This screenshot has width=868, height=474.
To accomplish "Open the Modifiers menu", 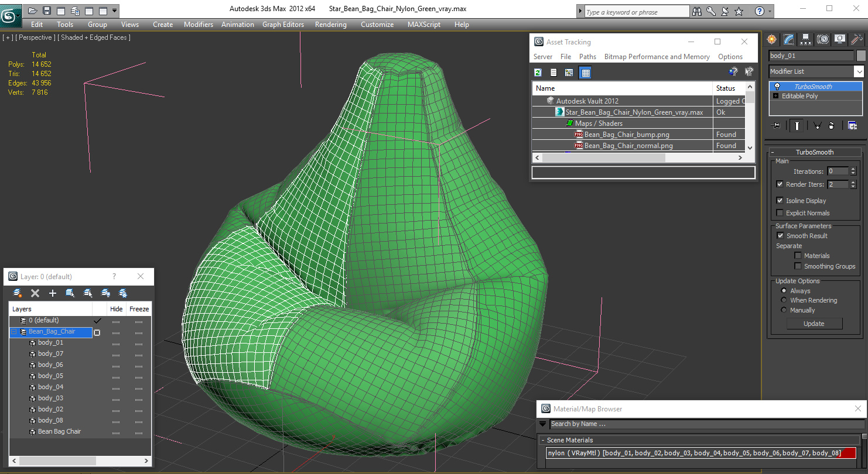I will tap(199, 25).
